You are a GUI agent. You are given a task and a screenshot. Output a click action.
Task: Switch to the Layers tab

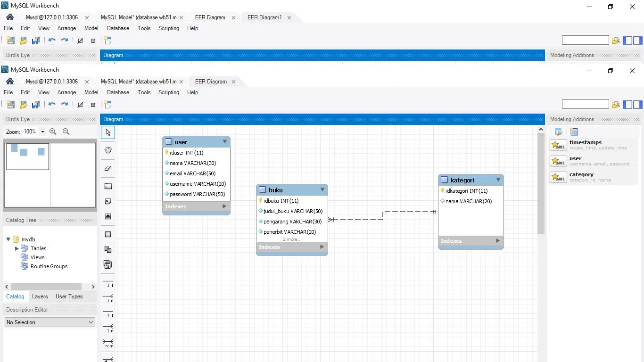click(40, 296)
